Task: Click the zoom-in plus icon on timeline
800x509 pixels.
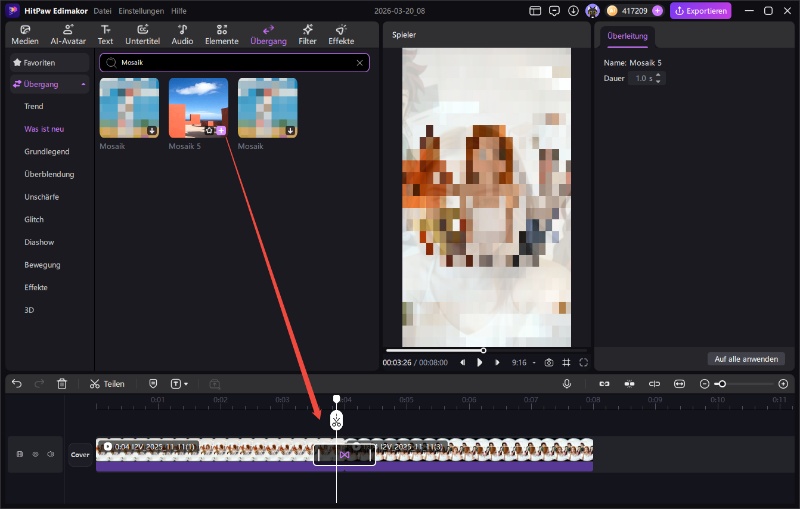Action: point(783,384)
